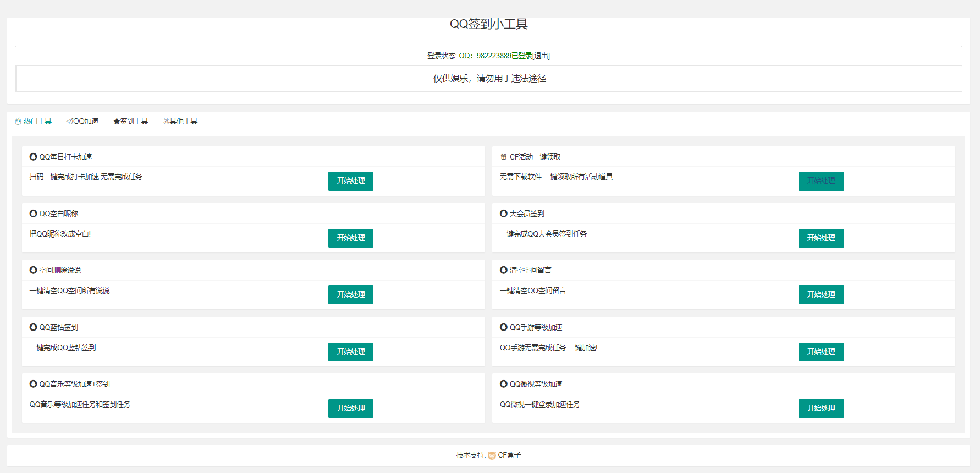This screenshot has width=980, height=473.
Task: Start processing QQ每日打卡加速
Action: 350,181
